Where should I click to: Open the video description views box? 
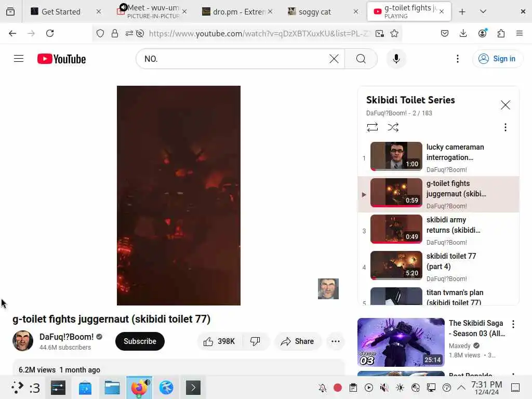(179, 368)
